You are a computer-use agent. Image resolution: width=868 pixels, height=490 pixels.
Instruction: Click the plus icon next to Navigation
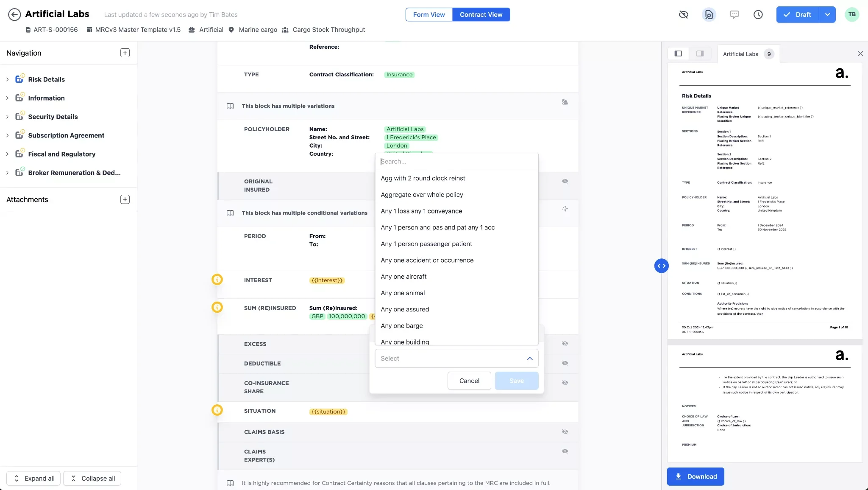(125, 53)
